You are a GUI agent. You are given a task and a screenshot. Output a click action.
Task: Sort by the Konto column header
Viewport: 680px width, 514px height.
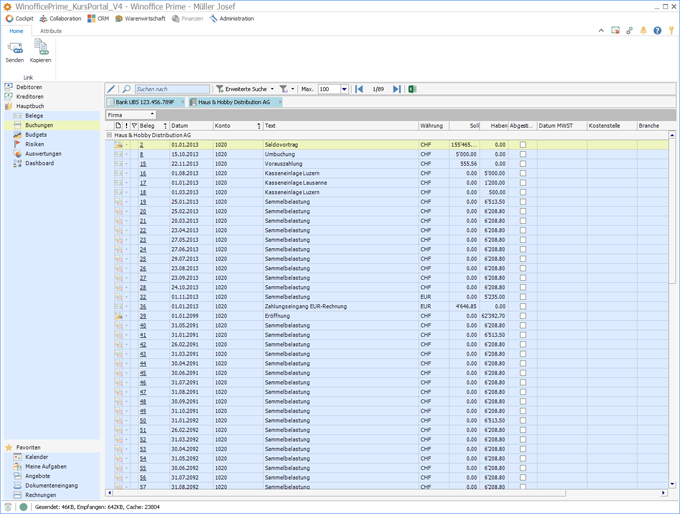tap(238, 125)
